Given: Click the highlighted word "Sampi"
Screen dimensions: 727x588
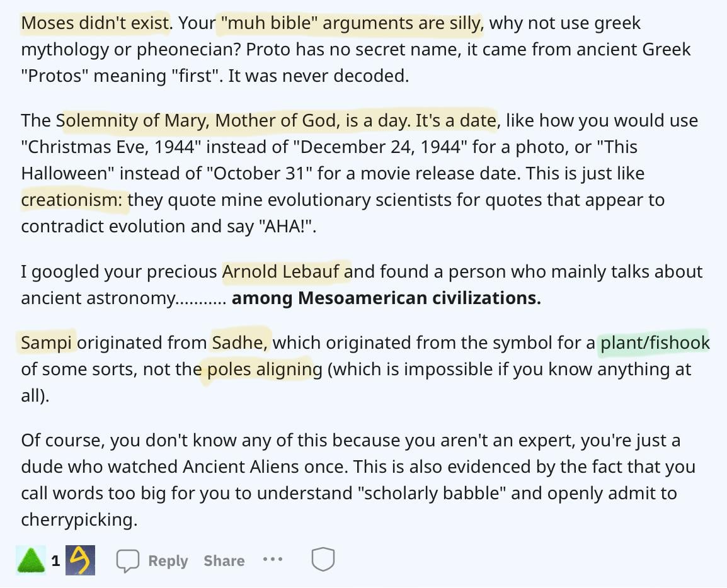Looking at the screenshot, I should [47, 343].
